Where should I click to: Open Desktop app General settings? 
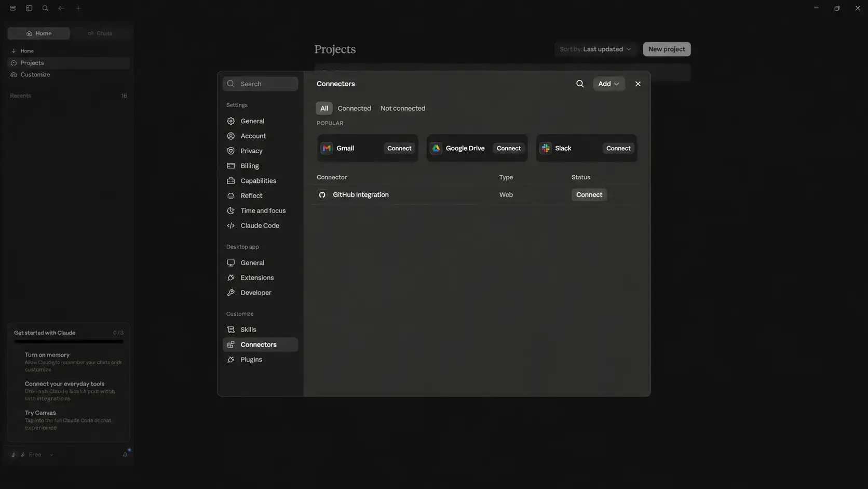(260, 263)
